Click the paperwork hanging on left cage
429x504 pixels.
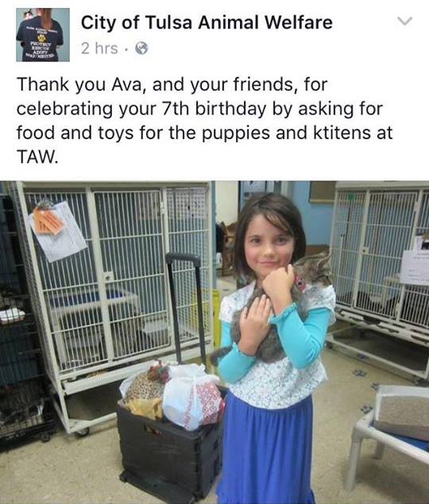pyautogui.click(x=57, y=230)
